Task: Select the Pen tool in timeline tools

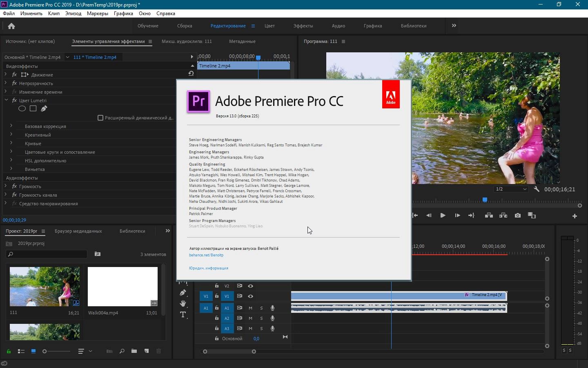Action: point(183,293)
